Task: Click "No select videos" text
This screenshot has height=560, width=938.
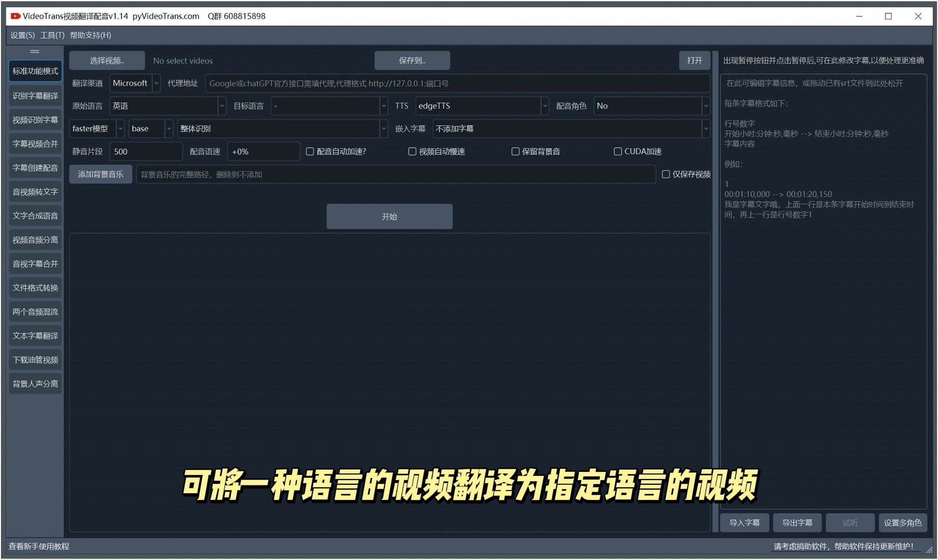Action: 183,61
